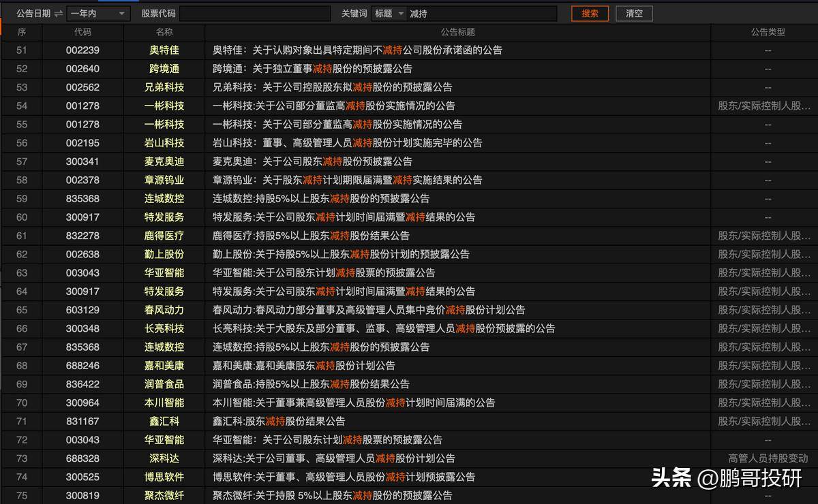Open the 标题 keyword scope dropdown
This screenshot has width=818, height=504.
pos(390,13)
